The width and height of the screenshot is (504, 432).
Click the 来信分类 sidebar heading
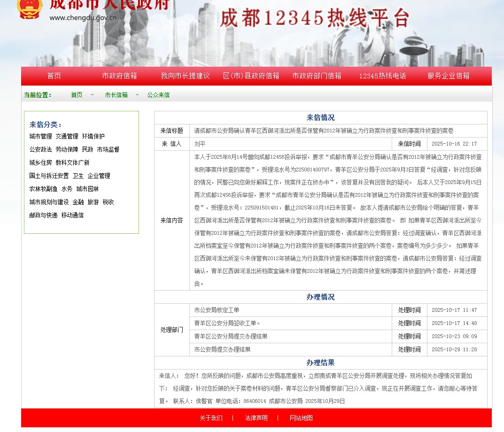coord(45,125)
